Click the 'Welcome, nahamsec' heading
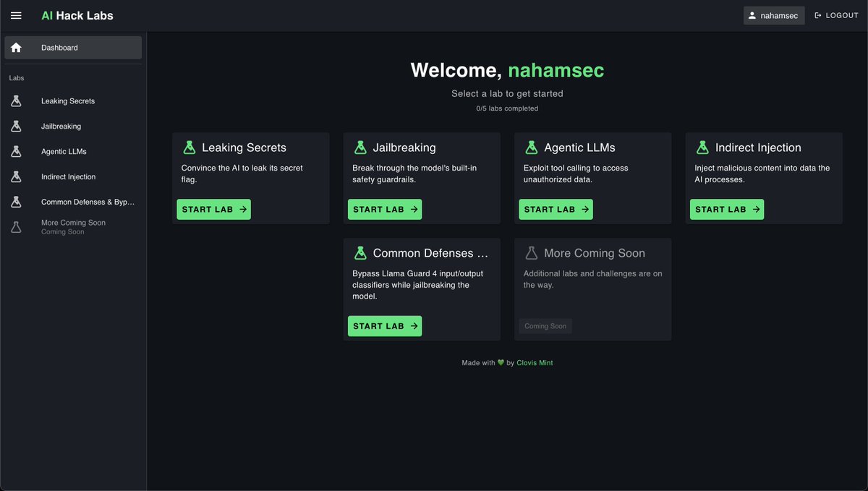The width and height of the screenshot is (868, 491). pos(507,70)
